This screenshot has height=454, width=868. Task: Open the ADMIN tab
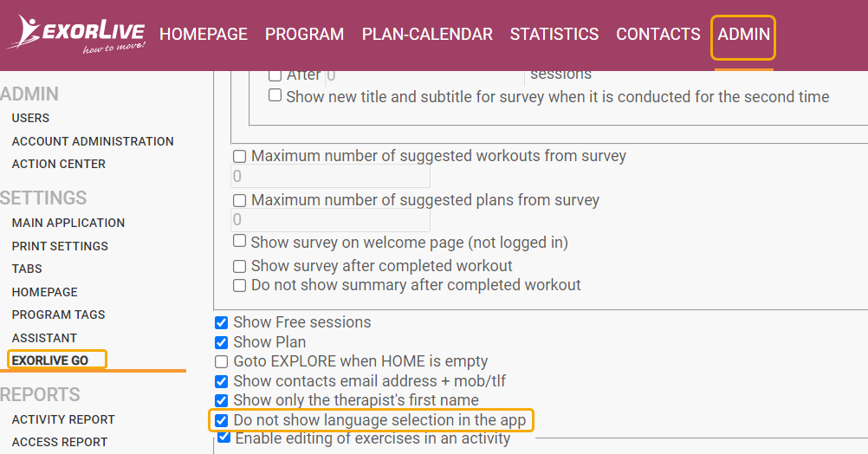pos(743,35)
